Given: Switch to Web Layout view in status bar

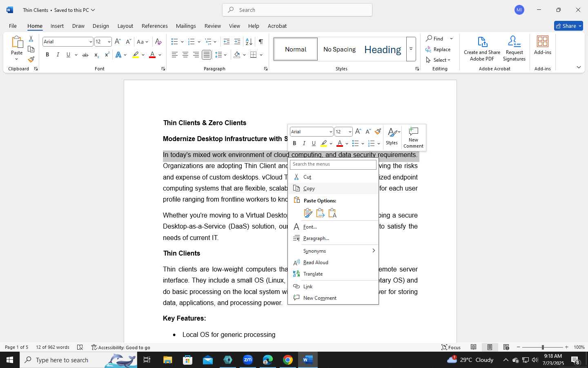Looking at the screenshot, I should click(x=506, y=347).
